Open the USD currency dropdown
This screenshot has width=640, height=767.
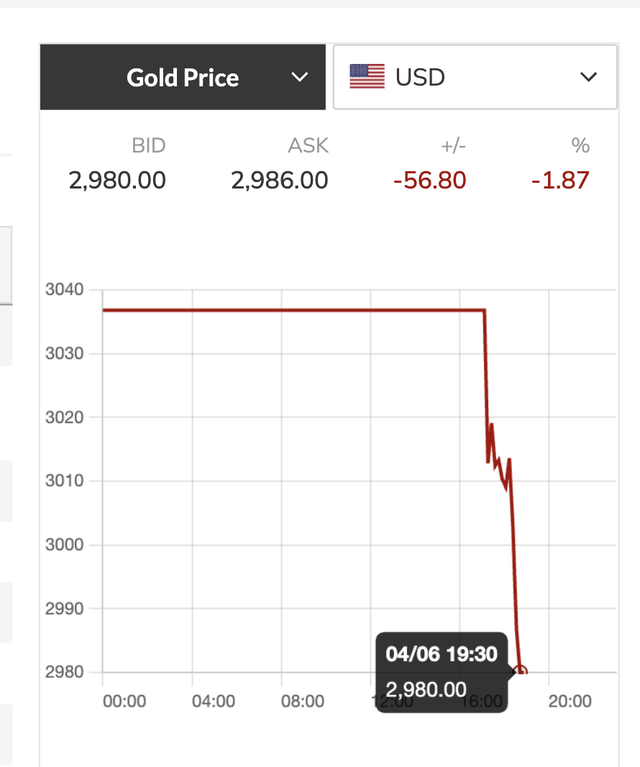475,77
